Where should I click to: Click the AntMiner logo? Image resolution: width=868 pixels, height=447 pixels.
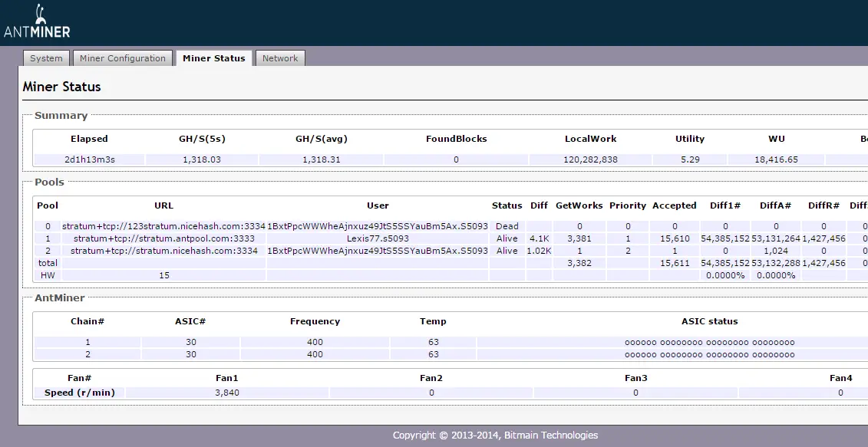tap(37, 23)
